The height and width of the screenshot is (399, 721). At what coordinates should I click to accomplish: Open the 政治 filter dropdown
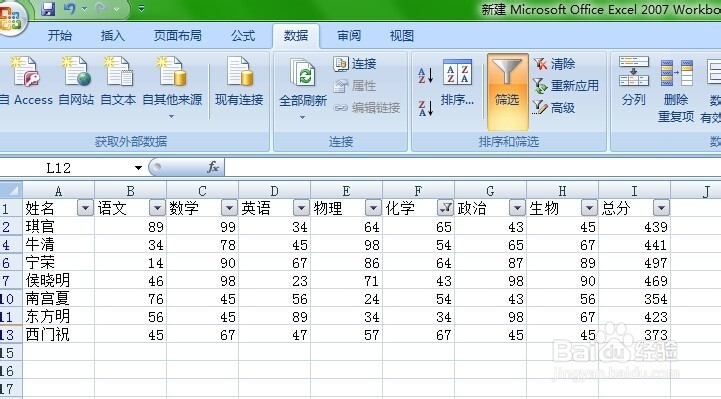tap(517, 208)
